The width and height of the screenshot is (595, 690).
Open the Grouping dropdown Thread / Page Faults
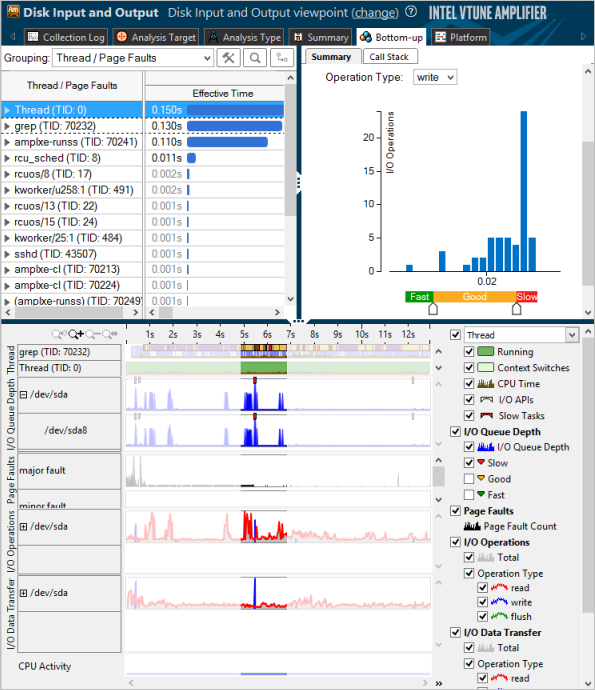133,58
